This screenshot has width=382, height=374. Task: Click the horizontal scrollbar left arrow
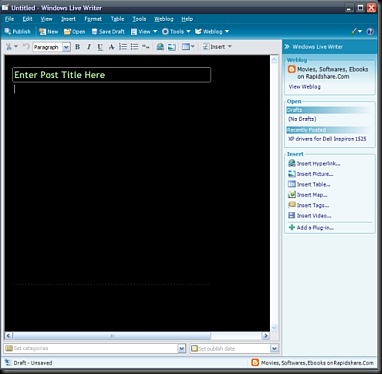[8, 336]
